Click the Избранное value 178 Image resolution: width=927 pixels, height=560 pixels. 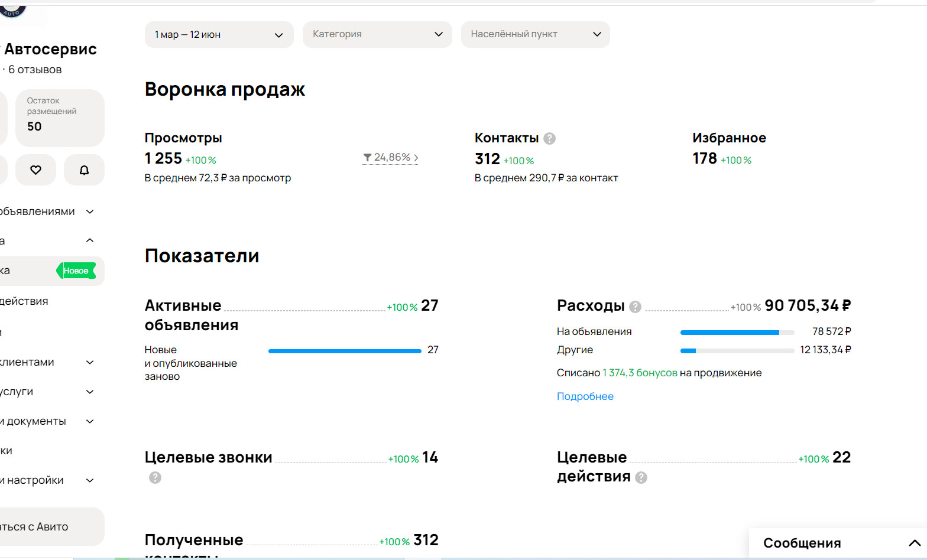(x=705, y=158)
